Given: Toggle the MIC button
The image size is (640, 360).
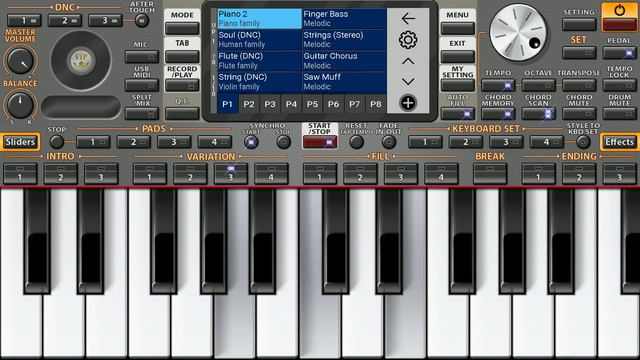Looking at the screenshot, I should coord(142,56).
